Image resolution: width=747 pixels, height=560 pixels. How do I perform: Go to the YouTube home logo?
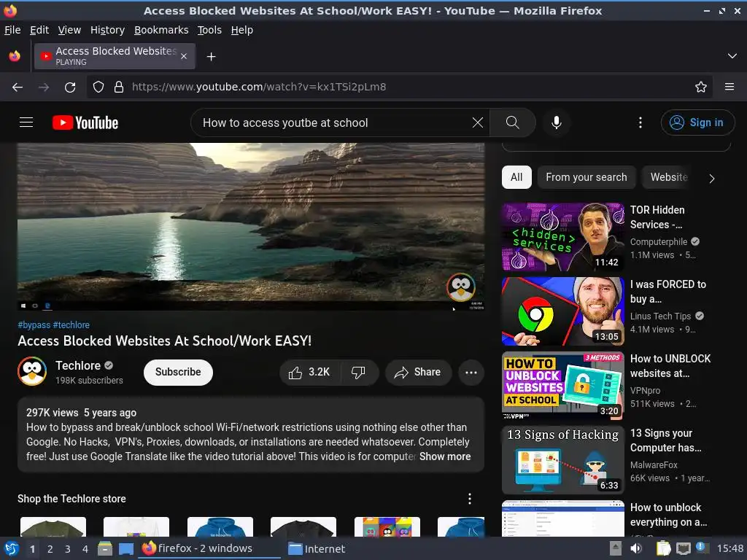85,122
